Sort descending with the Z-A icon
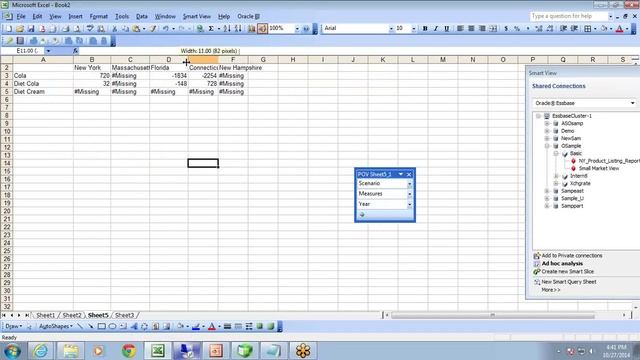The height and width of the screenshot is (360, 640). [238, 29]
